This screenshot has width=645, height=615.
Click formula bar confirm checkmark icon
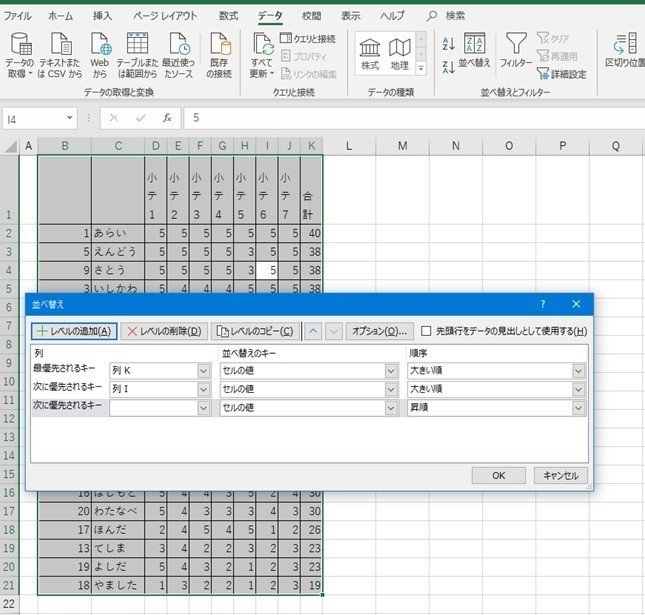tap(140, 118)
